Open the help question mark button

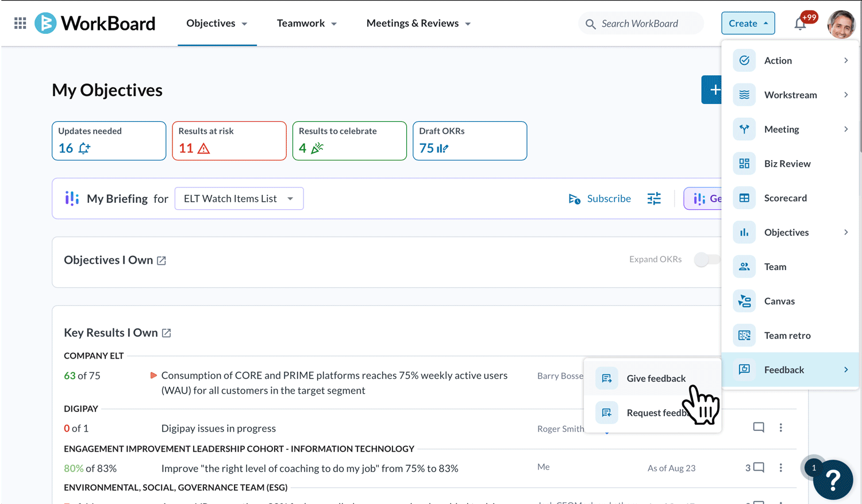[x=833, y=480]
